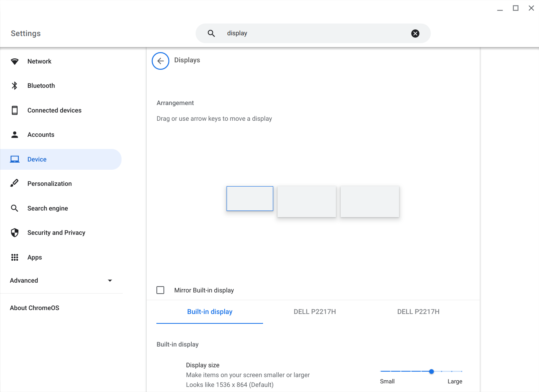Viewport: 539px width, 392px height.
Task: Click the Network Wi-Fi icon in the sidebar
Action: (15, 62)
